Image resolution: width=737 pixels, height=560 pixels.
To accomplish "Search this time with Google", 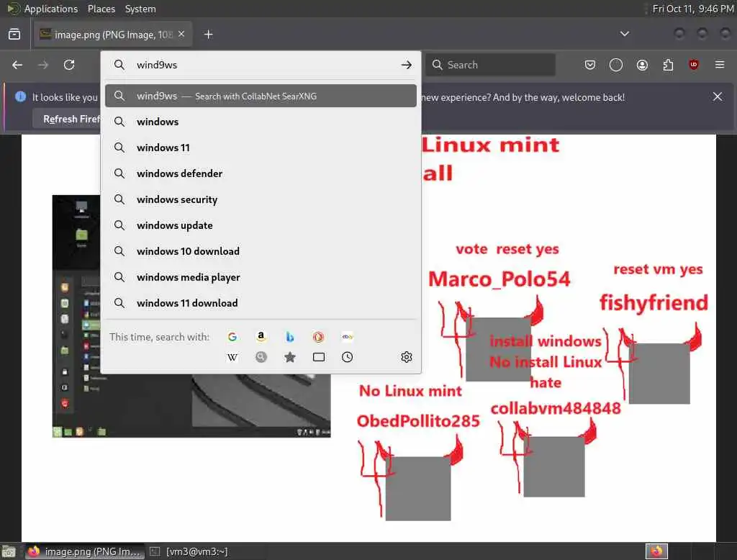I will [232, 337].
